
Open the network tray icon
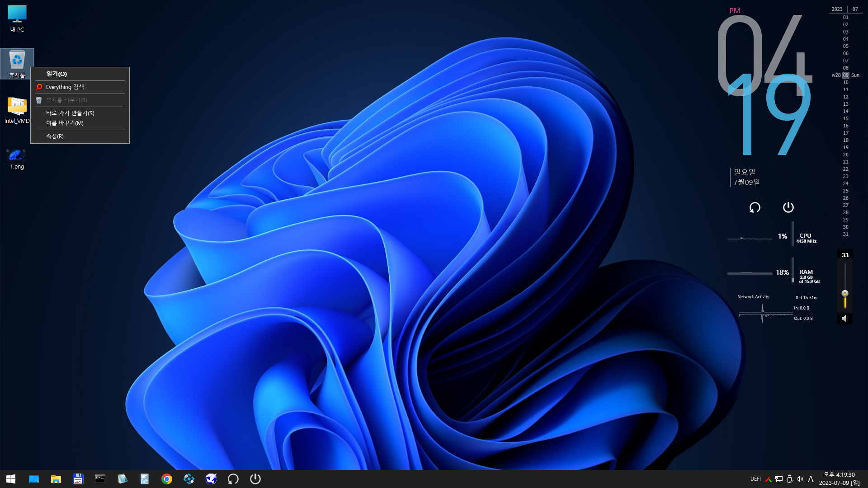click(x=779, y=479)
